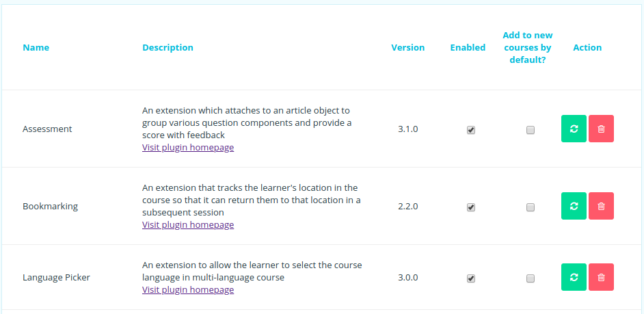Viewport: 644px width, 314px height.
Task: Toggle Enabled checkbox for Language Picker
Action: (470, 278)
